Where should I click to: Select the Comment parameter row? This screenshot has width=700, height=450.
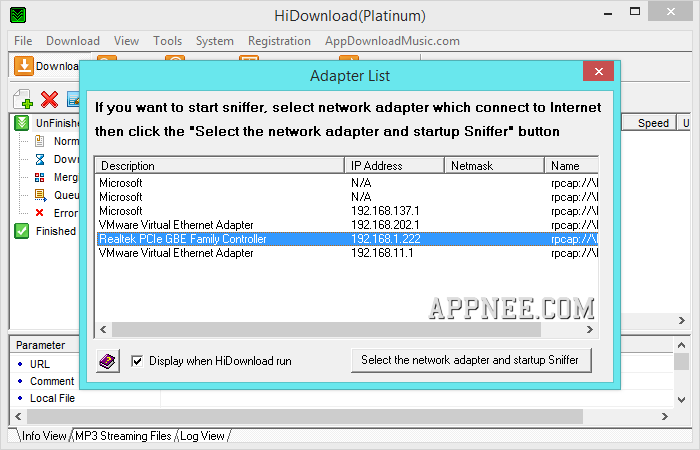click(x=52, y=381)
